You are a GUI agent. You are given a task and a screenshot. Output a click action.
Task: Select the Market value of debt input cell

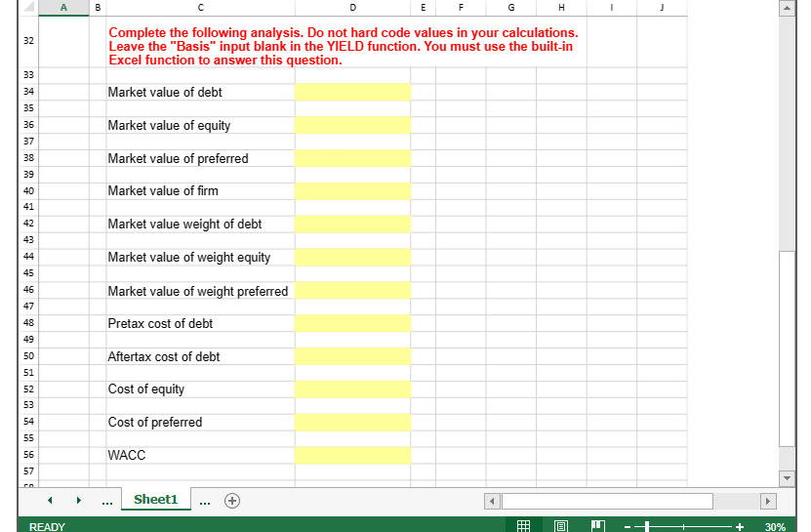click(352, 92)
